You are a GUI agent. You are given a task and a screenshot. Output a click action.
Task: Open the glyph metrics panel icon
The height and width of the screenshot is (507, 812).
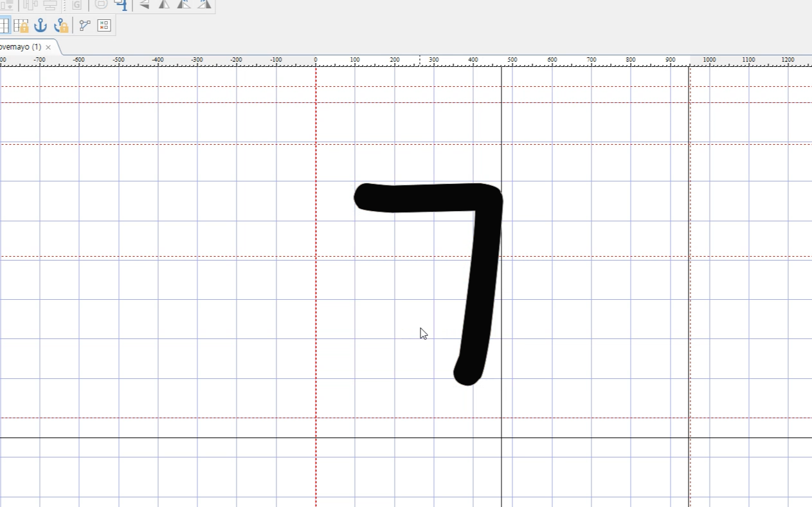tap(104, 26)
